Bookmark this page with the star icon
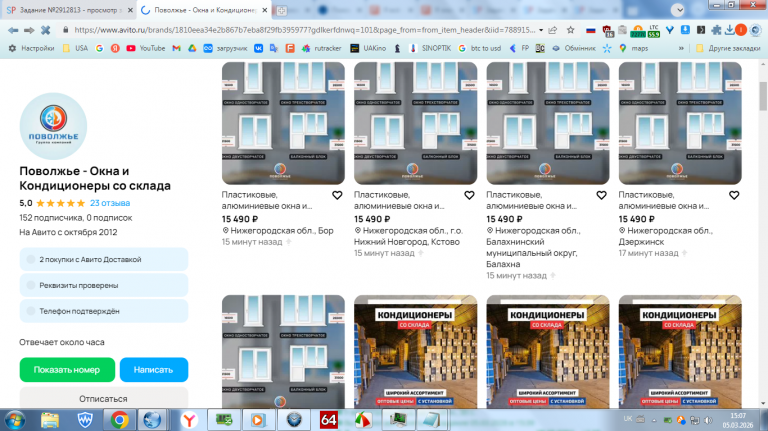The width and height of the screenshot is (768, 431). pyautogui.click(x=571, y=30)
